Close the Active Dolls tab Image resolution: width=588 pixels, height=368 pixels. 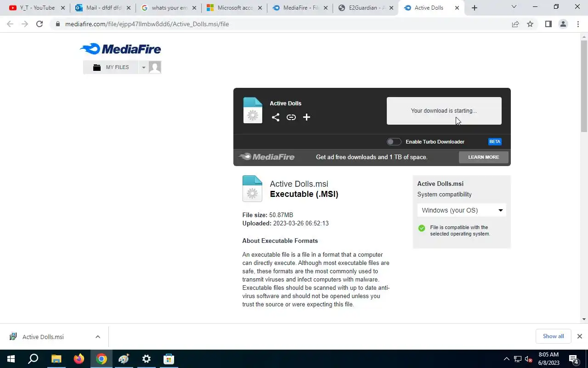click(x=457, y=8)
